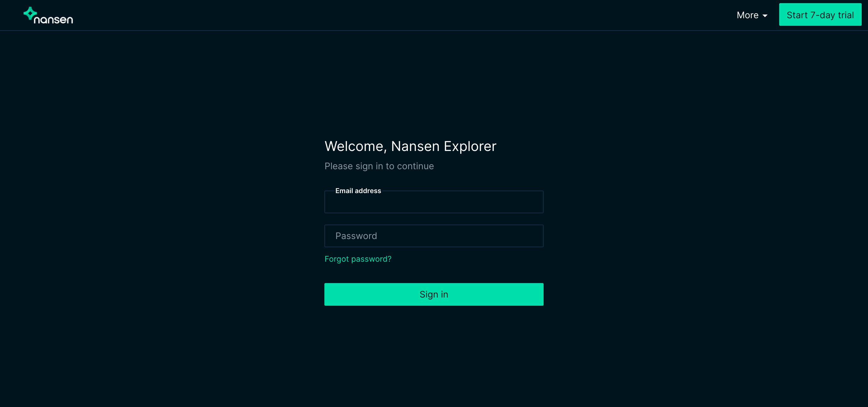Focus the Email address input field
Screen dimensions: 868x407
pyautogui.click(x=434, y=203)
